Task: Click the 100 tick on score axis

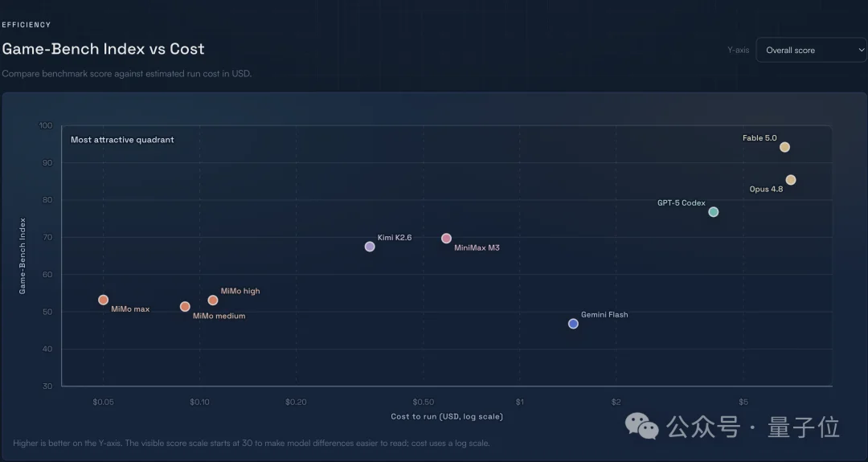Action: click(45, 125)
